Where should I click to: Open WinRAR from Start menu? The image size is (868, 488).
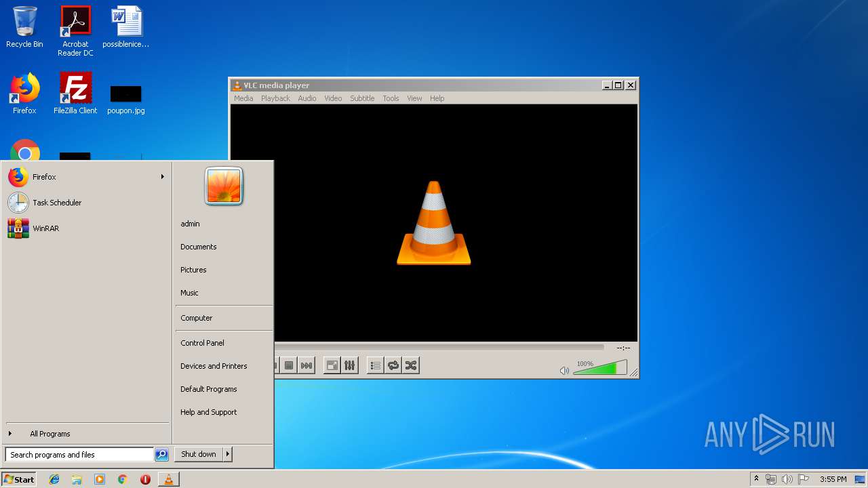tap(86, 228)
